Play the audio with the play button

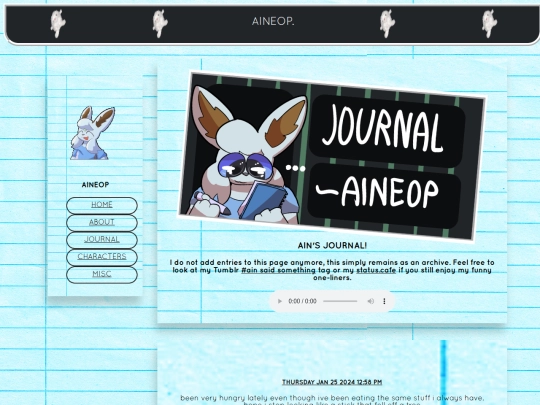tap(280, 301)
